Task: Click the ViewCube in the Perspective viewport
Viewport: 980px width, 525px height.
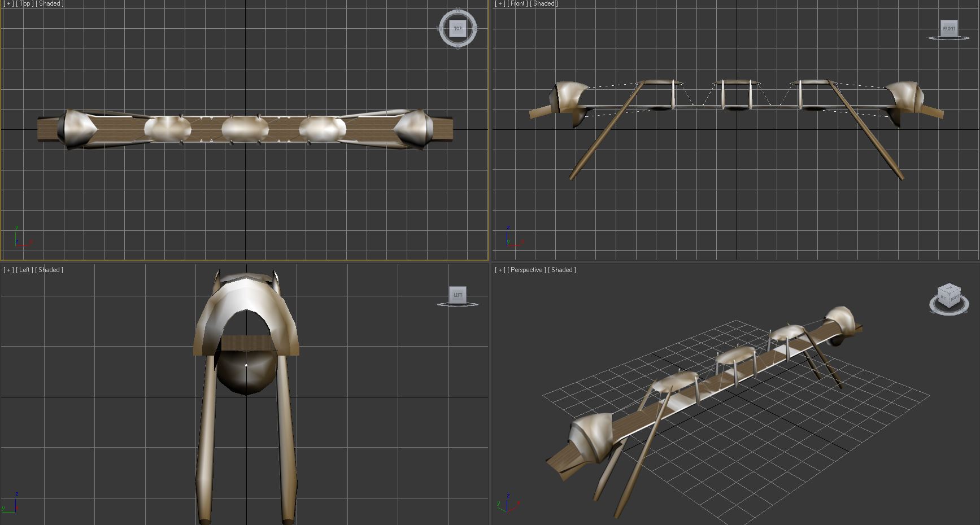Action: 949,295
